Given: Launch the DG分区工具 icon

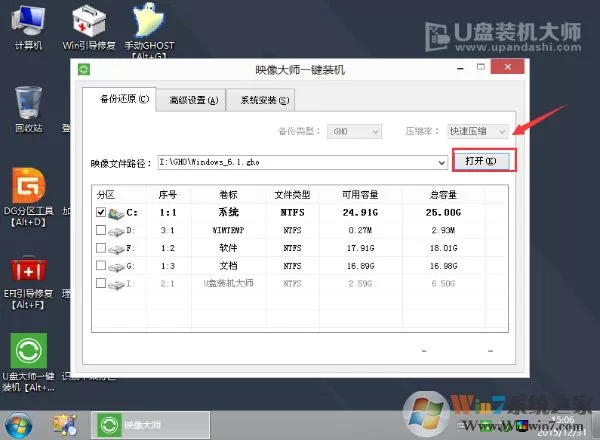Looking at the screenshot, I should click(x=28, y=197).
